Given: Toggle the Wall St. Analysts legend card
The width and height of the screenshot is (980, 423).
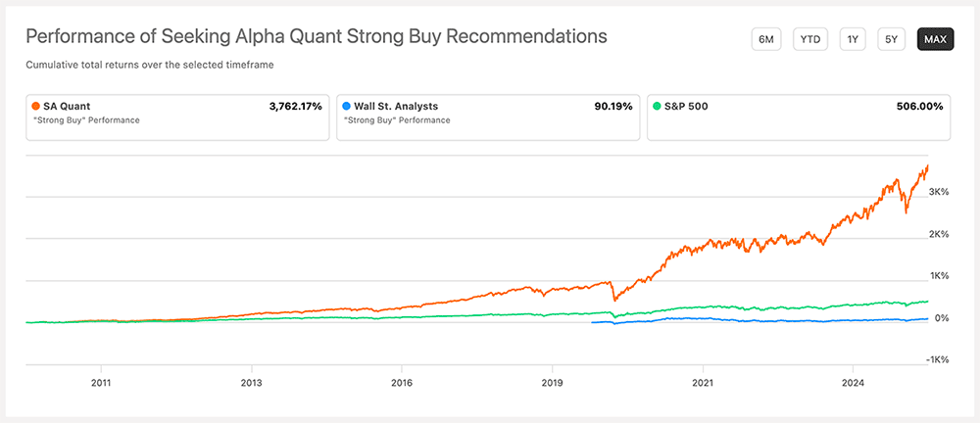Looking at the screenshot, I should click(x=486, y=117).
